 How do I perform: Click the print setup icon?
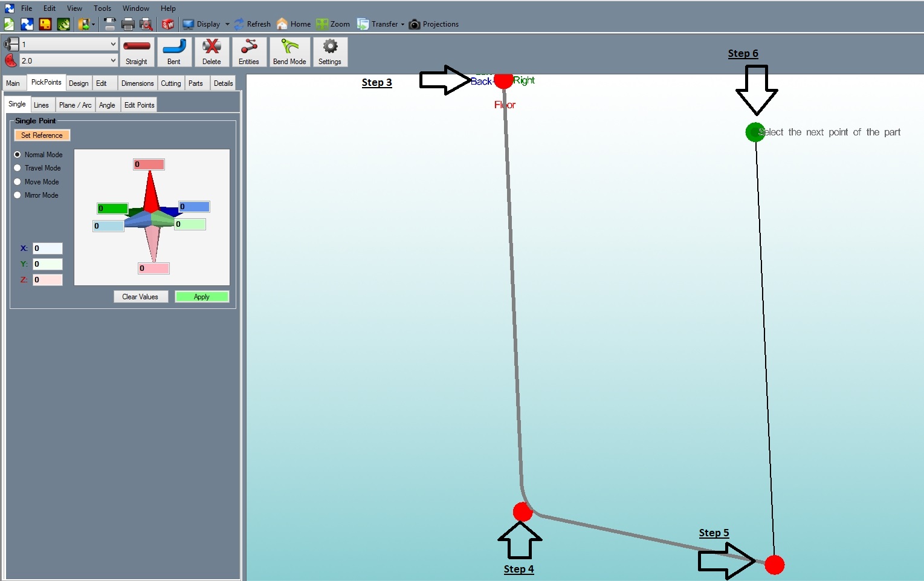coord(110,24)
